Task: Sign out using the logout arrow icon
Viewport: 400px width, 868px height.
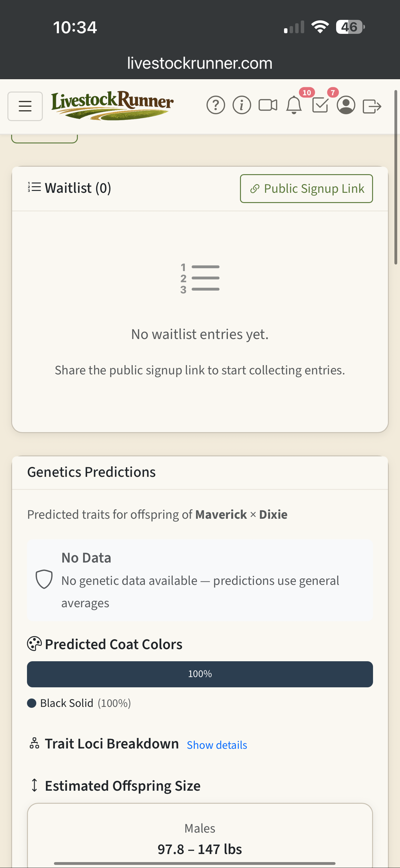Action: 372,106
